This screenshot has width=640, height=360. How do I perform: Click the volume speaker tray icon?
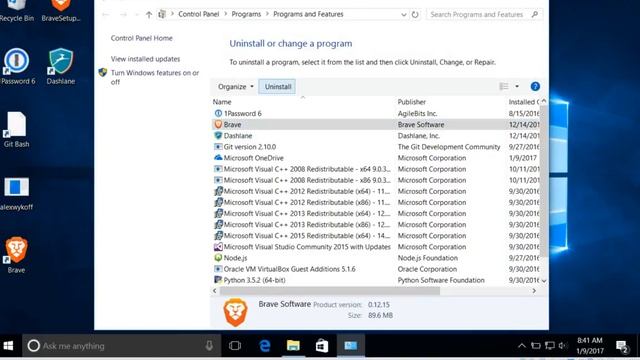tap(563, 346)
